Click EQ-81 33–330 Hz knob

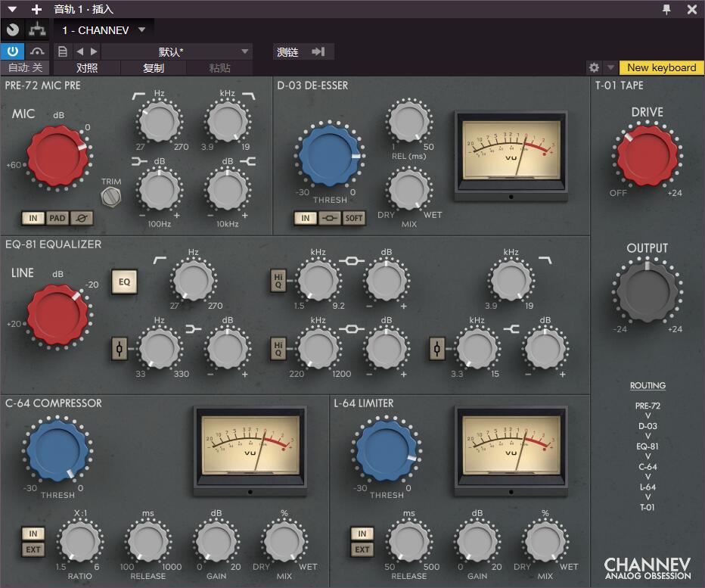pyautogui.click(x=159, y=349)
